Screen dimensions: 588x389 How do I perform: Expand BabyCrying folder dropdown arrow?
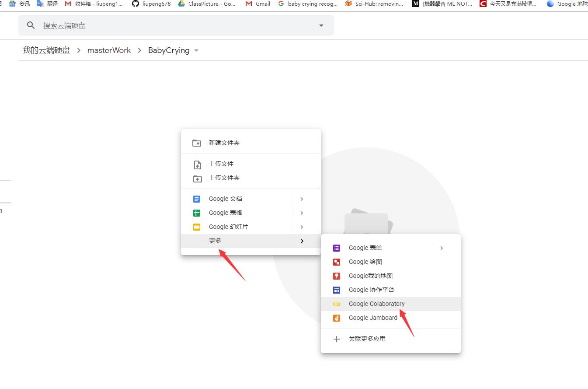point(196,50)
